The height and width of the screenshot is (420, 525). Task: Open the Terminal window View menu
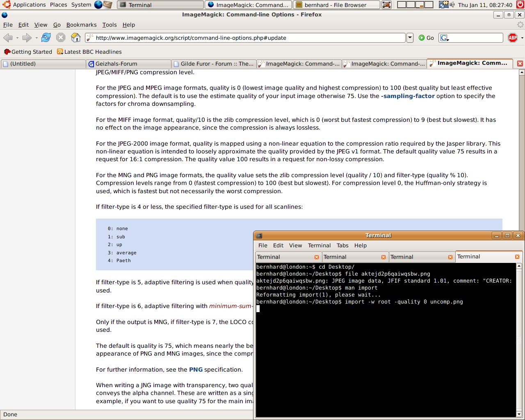coord(295,245)
